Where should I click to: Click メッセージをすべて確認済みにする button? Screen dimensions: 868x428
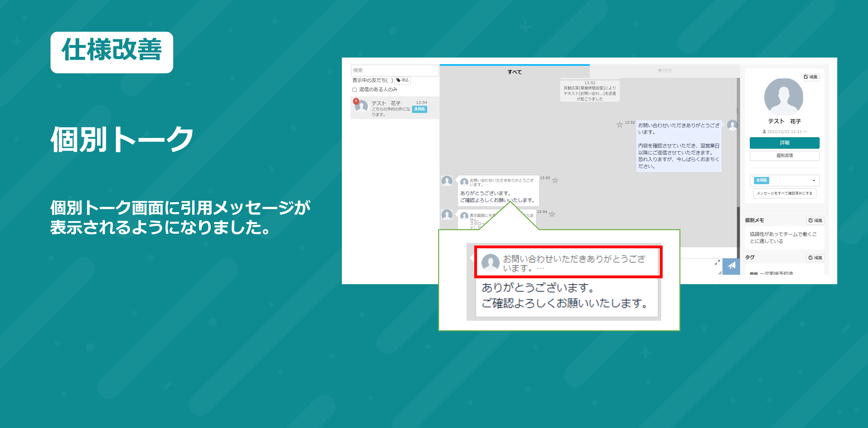(784, 194)
